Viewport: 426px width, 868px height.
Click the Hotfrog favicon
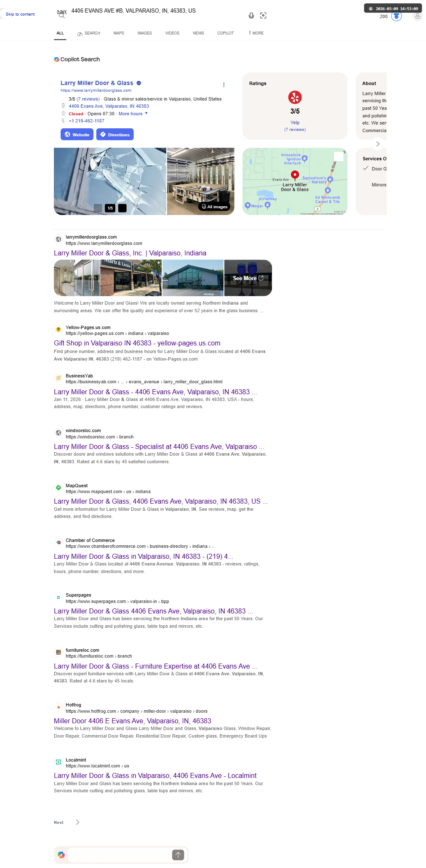click(59, 707)
